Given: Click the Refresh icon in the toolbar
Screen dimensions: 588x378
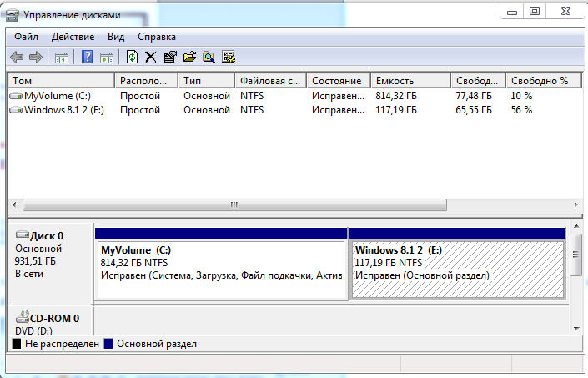Looking at the screenshot, I should (132, 58).
